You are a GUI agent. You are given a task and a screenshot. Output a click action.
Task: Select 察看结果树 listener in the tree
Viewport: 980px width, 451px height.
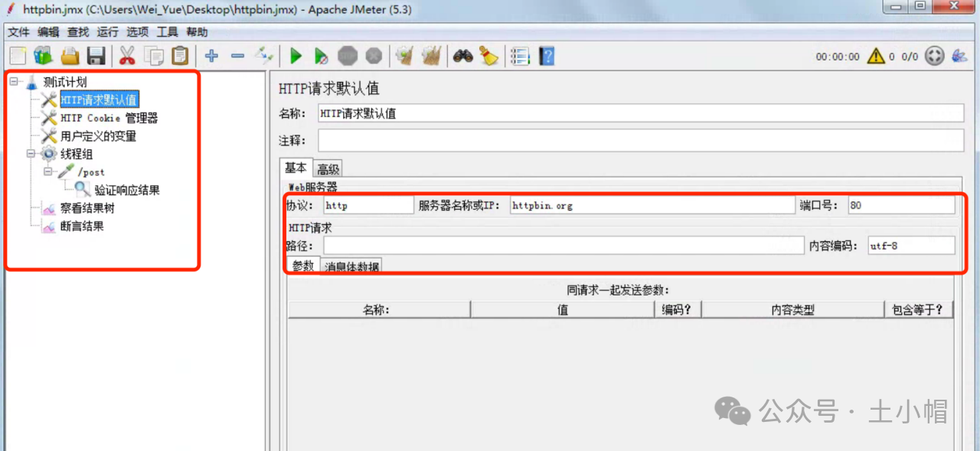[87, 208]
